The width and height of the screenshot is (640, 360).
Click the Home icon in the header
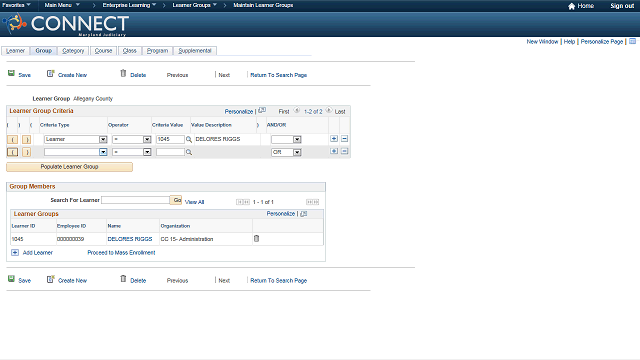point(571,6)
